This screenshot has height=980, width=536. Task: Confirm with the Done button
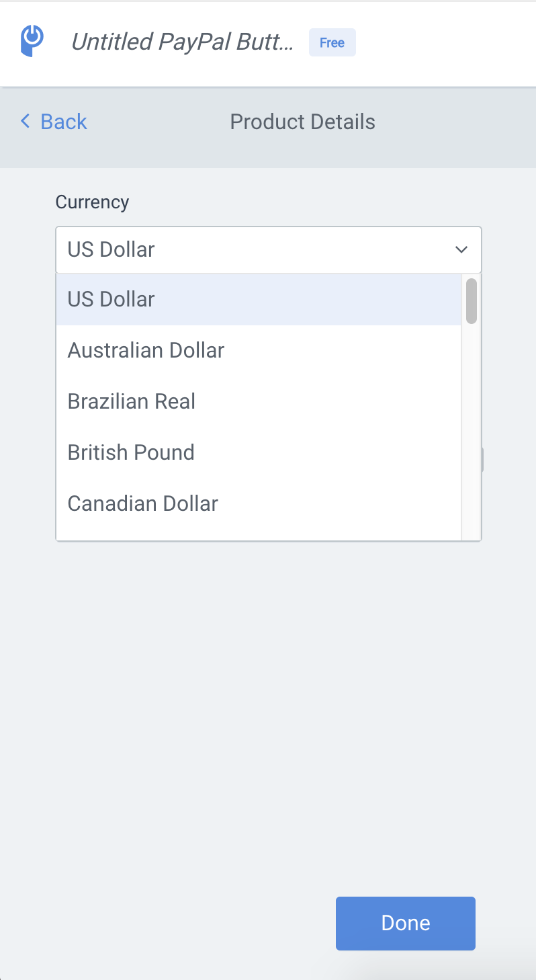pos(406,923)
